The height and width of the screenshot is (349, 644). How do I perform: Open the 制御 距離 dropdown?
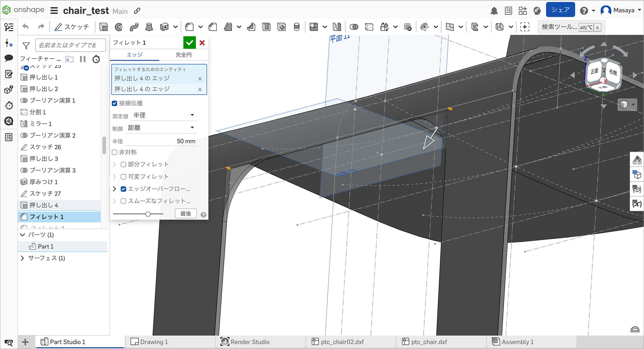[161, 128]
